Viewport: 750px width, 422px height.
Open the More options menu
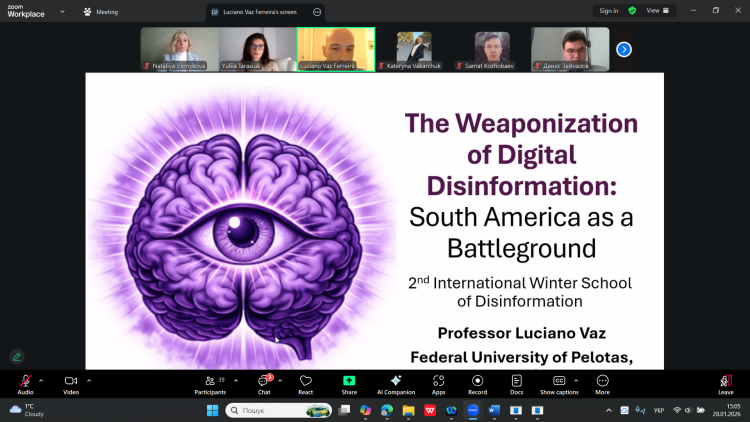602,382
